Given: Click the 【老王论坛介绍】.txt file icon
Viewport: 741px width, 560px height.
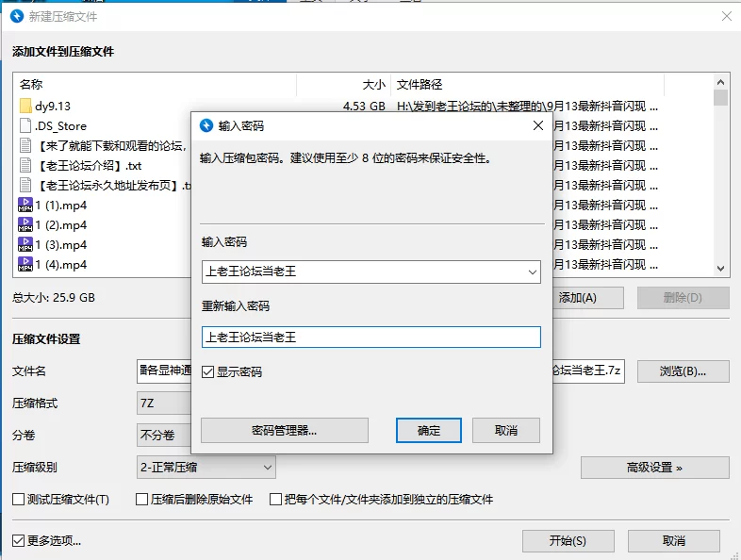Looking at the screenshot, I should point(25,165).
